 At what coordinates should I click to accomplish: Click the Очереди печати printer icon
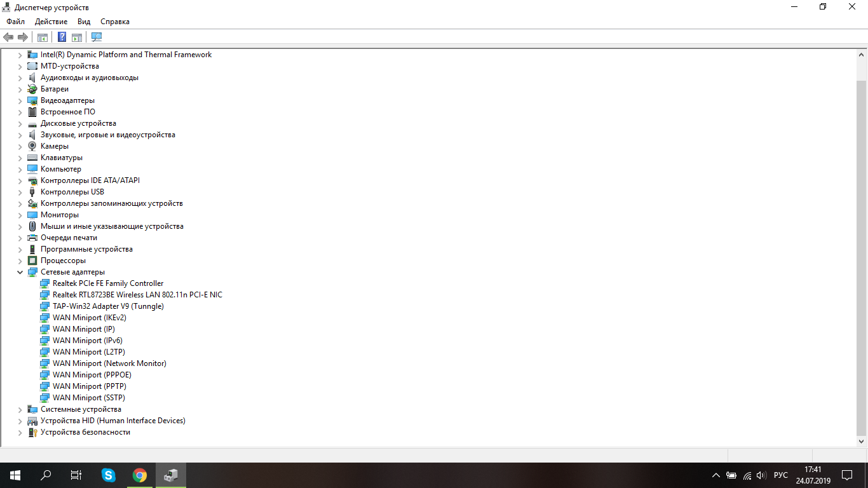[x=32, y=238]
